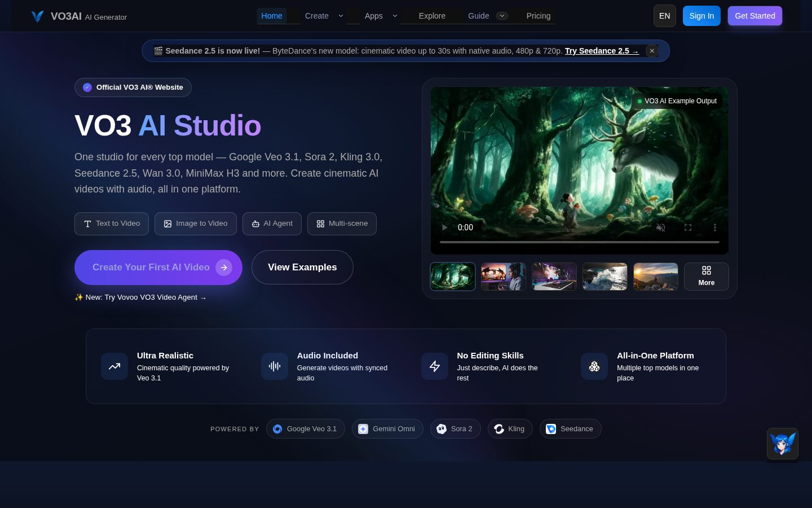Viewport: 812px width, 508px height.
Task: Open the anime character chat widget
Action: [783, 444]
